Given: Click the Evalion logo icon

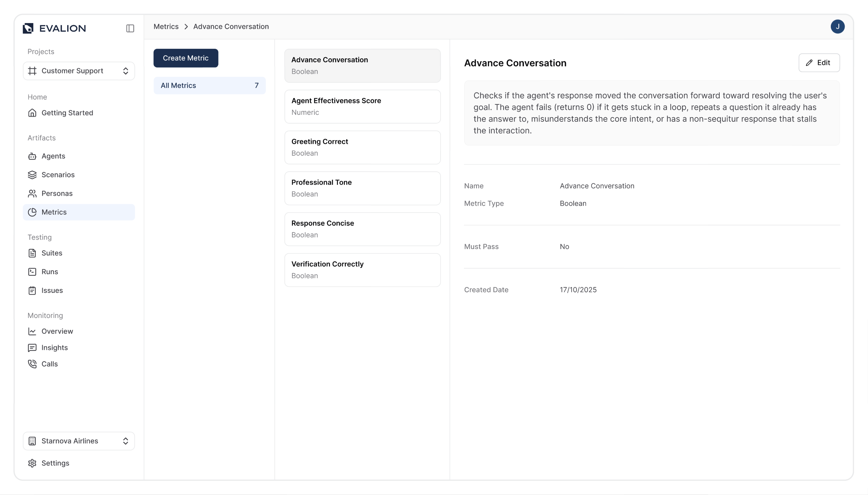Looking at the screenshot, I should 28,28.
